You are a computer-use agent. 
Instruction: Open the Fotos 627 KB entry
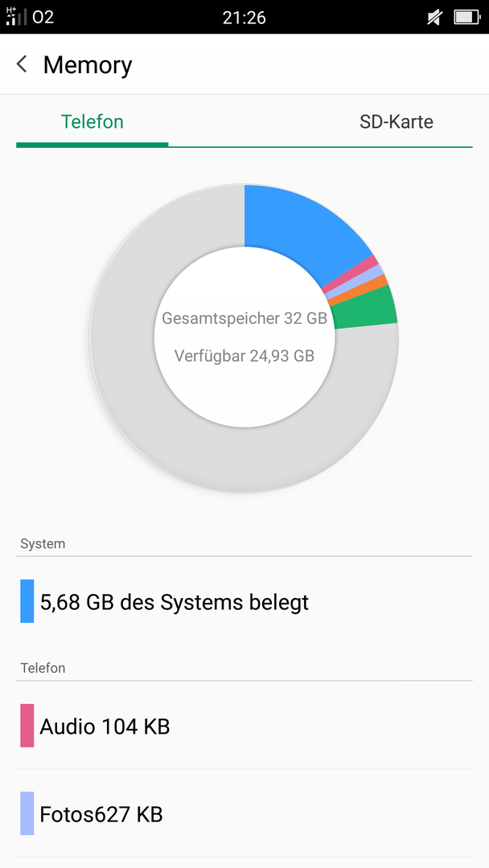244,813
